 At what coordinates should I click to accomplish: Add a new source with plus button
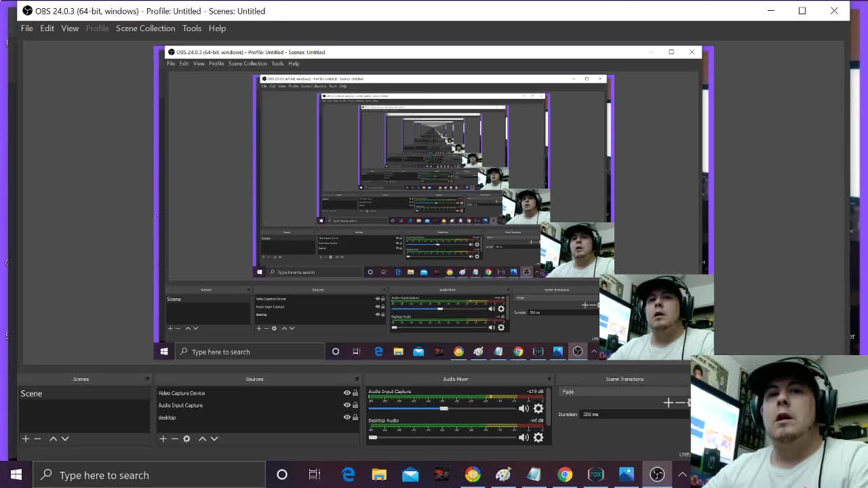[x=163, y=439]
